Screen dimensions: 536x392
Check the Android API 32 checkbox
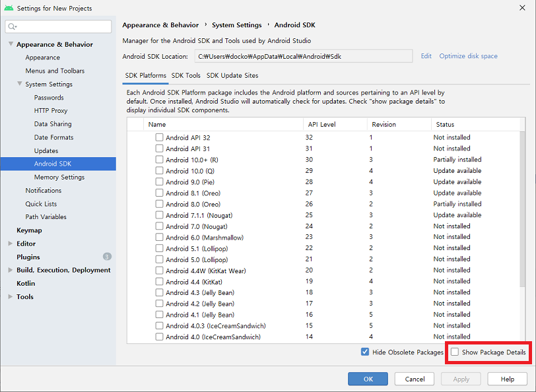159,137
